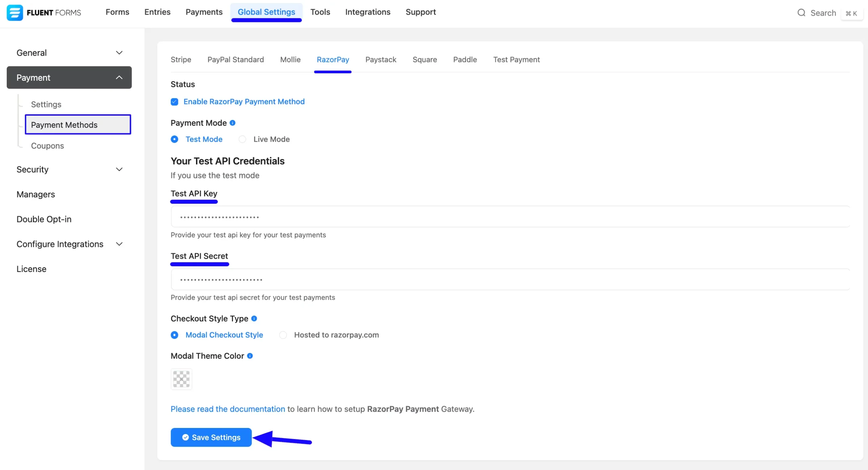
Task: Click the Test API Secret field
Action: [x=510, y=279]
